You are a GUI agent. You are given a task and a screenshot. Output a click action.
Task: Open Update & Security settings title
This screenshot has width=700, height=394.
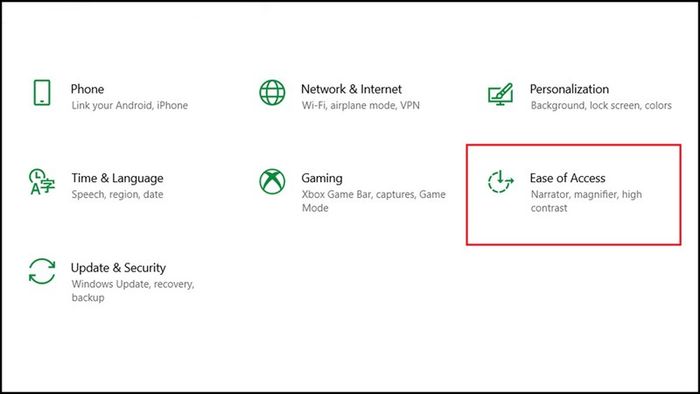tap(118, 268)
